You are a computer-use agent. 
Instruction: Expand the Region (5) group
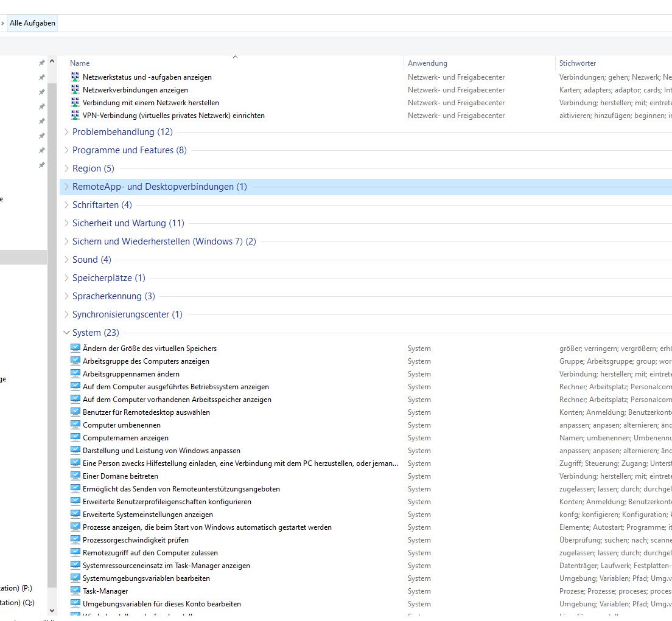(66, 168)
